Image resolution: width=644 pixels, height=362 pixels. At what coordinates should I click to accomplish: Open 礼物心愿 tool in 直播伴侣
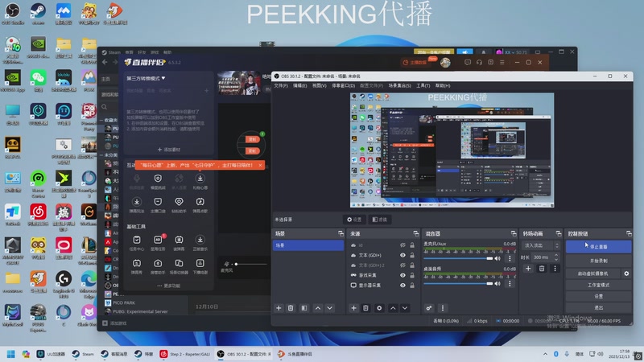pos(200,181)
